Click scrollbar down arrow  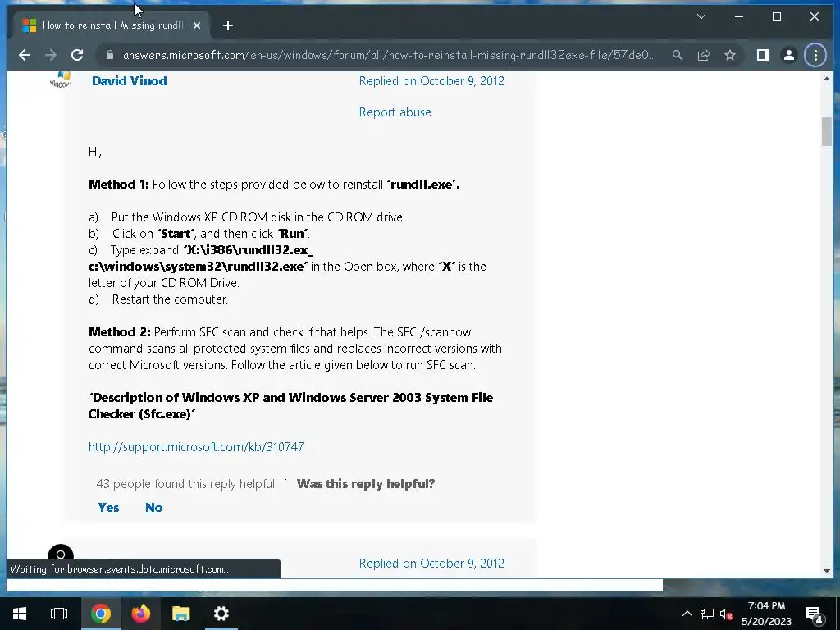[827, 571]
